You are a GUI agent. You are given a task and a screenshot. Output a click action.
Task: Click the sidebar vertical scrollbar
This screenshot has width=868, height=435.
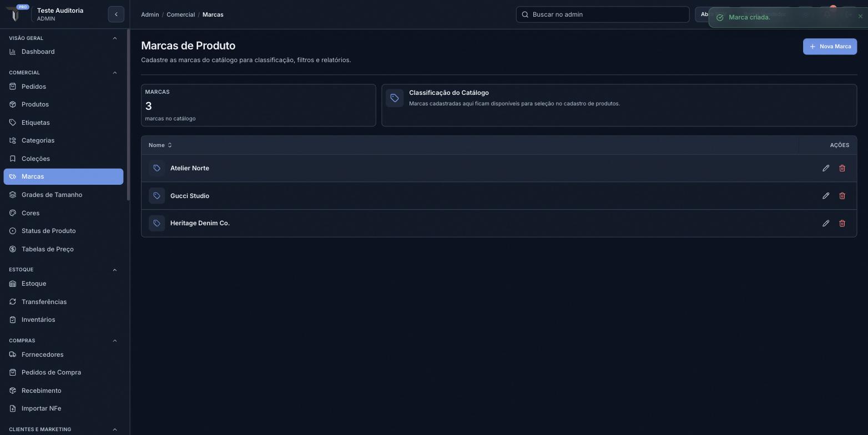coord(128,115)
